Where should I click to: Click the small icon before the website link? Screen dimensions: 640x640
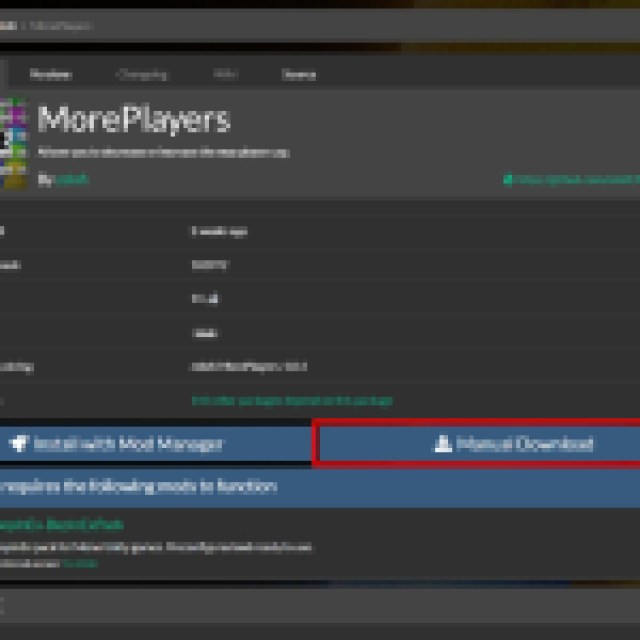[x=508, y=180]
